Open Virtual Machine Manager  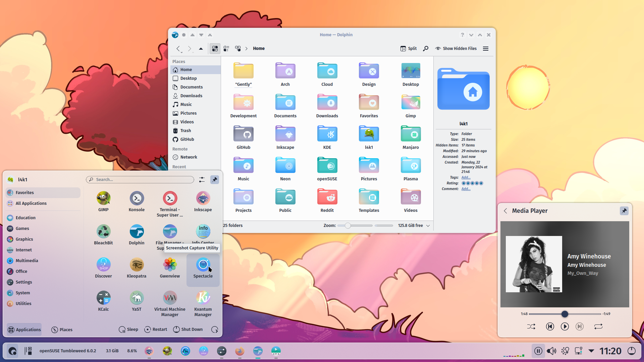pos(170,303)
